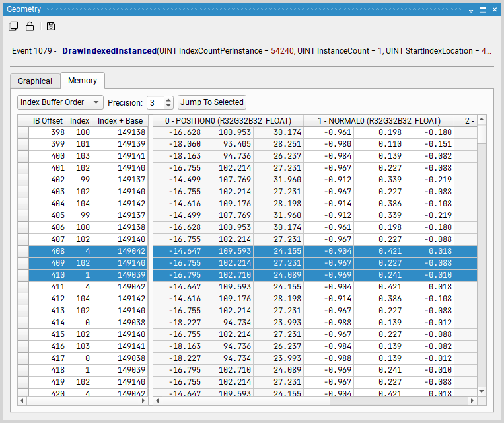Screen dimensions: 504x423
Task: Click the IB Offset column header
Action: click(48, 121)
